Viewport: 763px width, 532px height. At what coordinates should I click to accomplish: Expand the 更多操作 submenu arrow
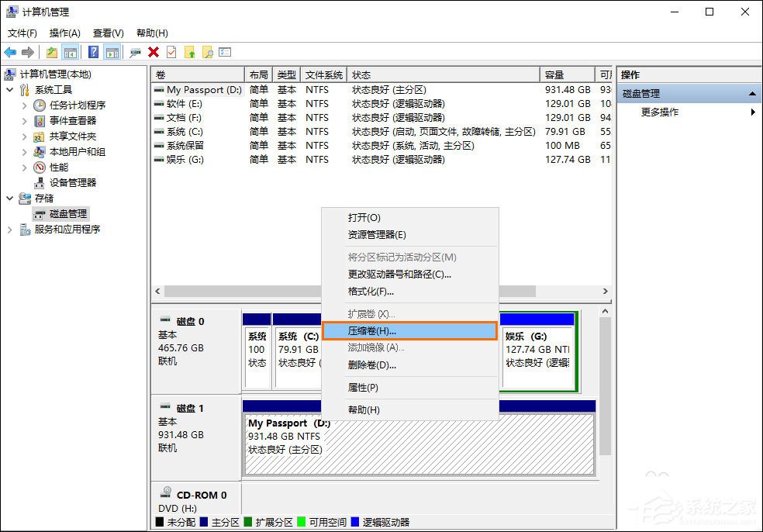(751, 112)
